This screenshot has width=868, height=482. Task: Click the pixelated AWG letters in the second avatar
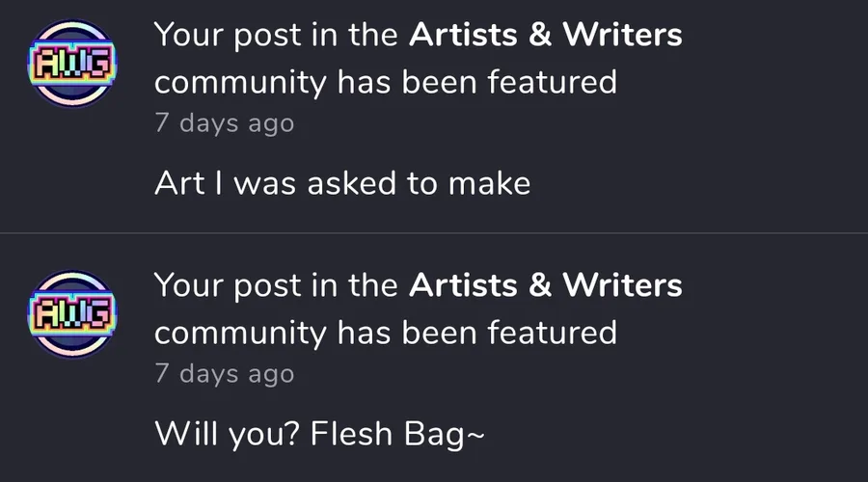[x=72, y=314]
